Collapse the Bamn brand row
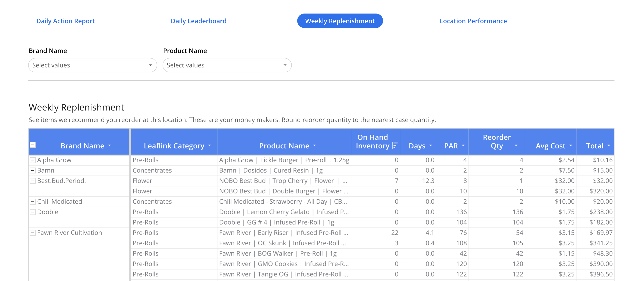Screen dimensions: 644x281 [x=32, y=170]
